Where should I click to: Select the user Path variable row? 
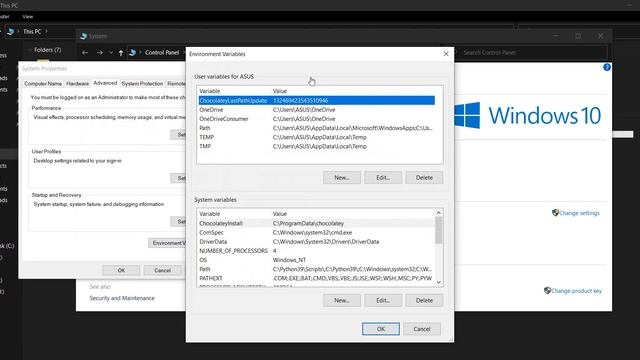pyautogui.click(x=317, y=128)
